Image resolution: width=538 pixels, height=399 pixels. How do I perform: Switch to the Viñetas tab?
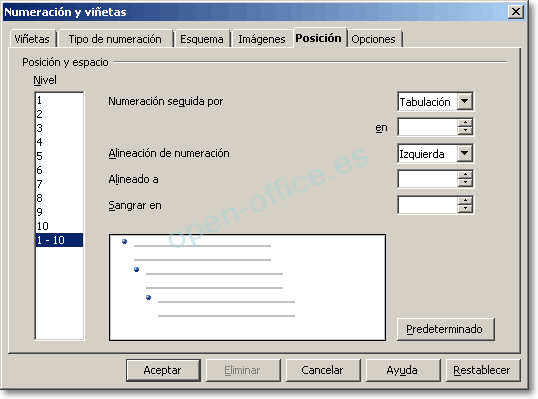[x=32, y=39]
